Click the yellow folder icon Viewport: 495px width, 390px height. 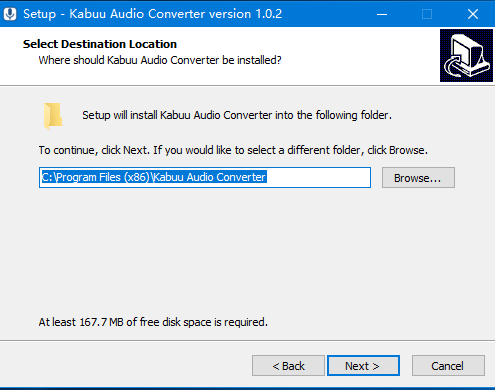pos(53,116)
